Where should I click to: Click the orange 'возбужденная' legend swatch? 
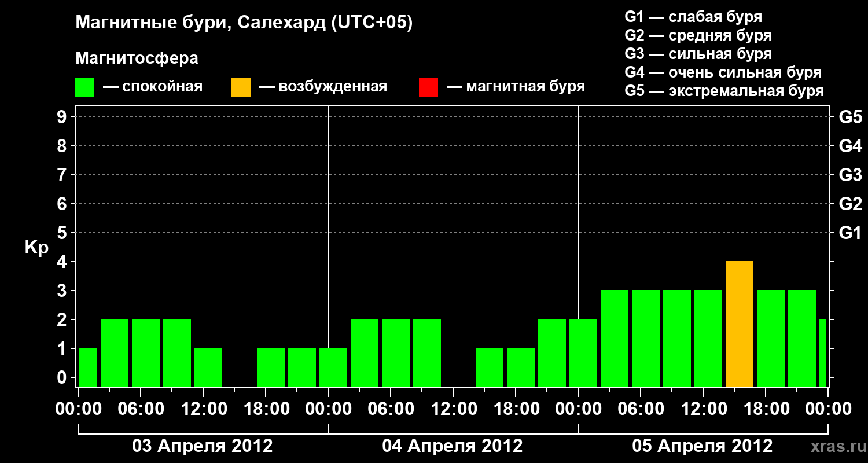point(241,87)
